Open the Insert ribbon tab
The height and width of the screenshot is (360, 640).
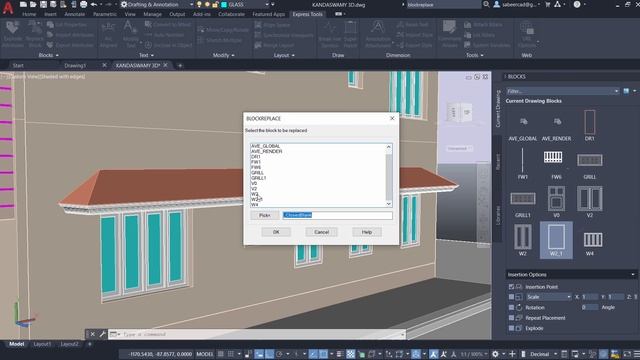pyautogui.click(x=50, y=14)
